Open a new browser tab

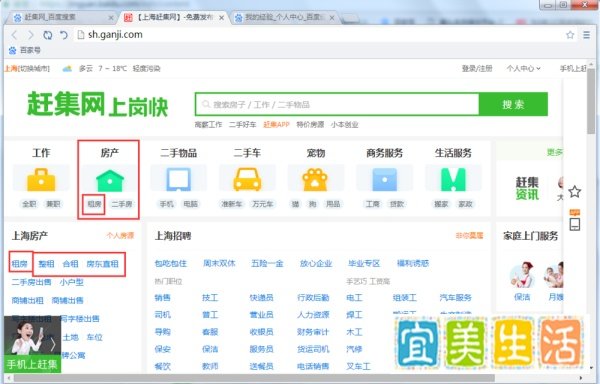click(x=350, y=18)
